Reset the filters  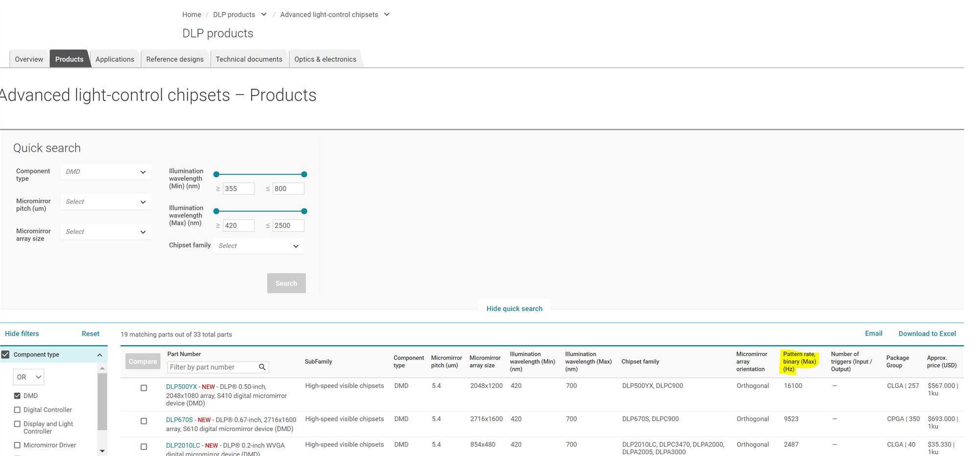90,334
